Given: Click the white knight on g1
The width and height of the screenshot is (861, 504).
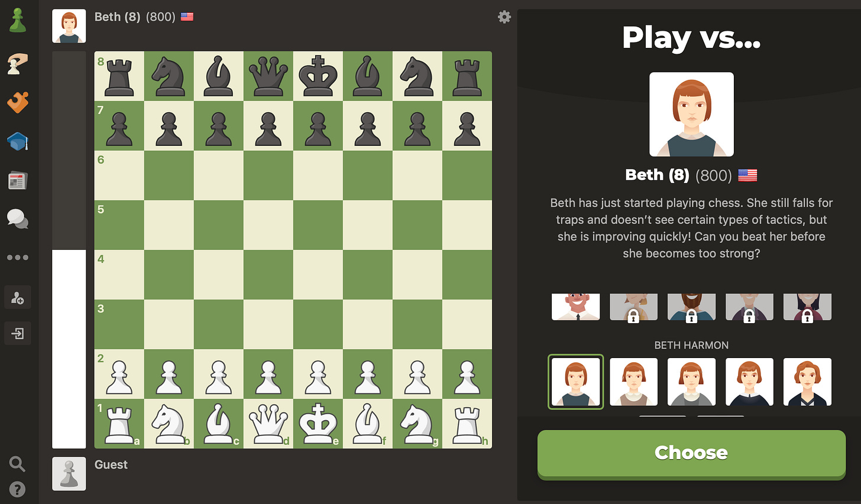Looking at the screenshot, I should (417, 424).
